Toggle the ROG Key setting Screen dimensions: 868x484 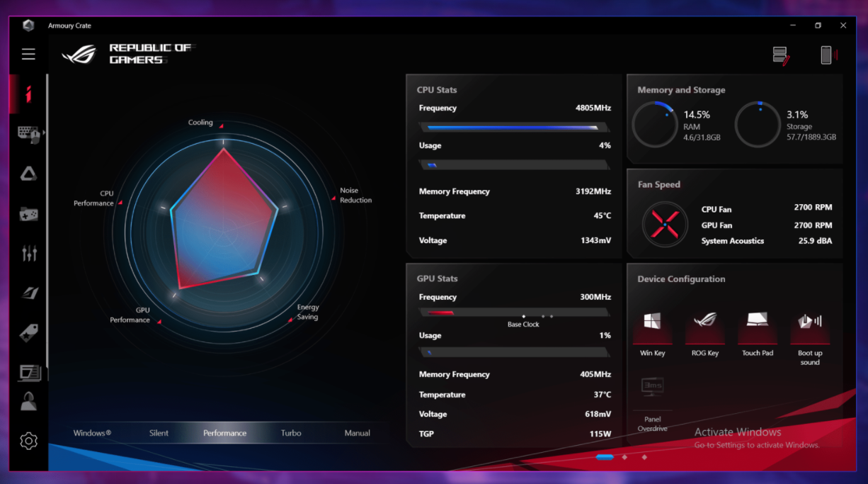point(705,332)
